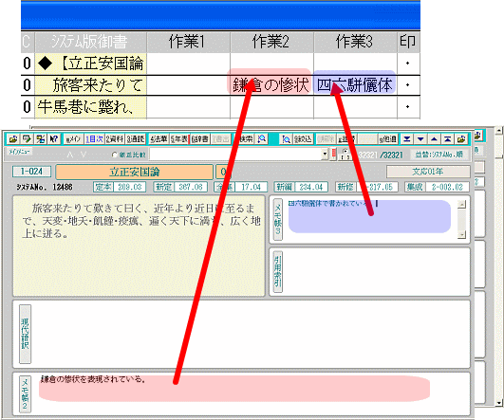
Task: Click the 現代語訳 side label button
Action: 25,334
